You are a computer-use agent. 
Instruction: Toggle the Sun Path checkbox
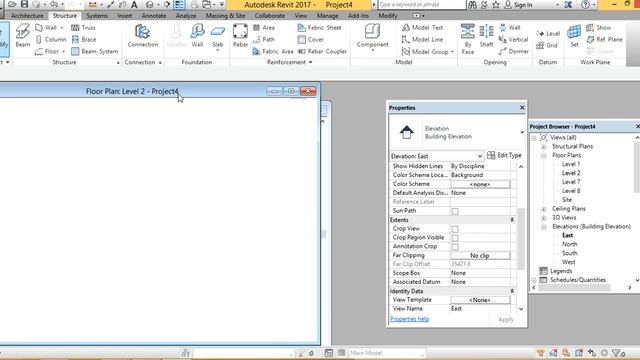click(455, 211)
